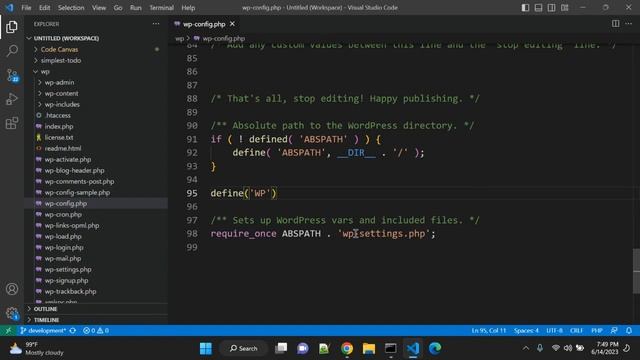Screen dimensions: 640x360
Task: Open Google Chrome from taskbar
Action: pyautogui.click(x=347, y=348)
